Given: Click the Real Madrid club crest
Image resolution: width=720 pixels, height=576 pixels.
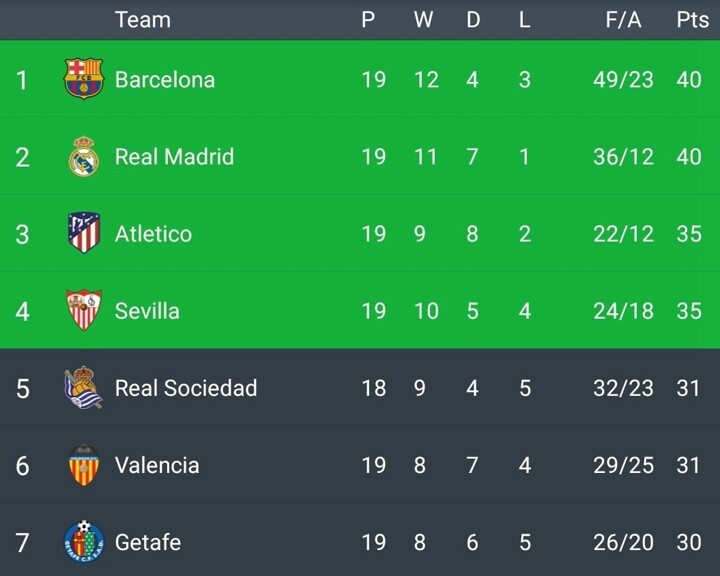Looking at the screenshot, I should click(84, 157).
